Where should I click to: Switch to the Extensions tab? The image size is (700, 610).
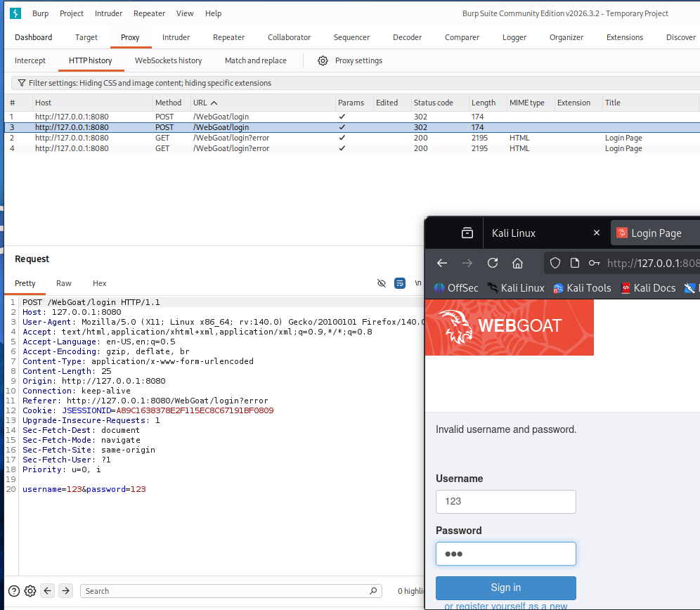pos(625,37)
